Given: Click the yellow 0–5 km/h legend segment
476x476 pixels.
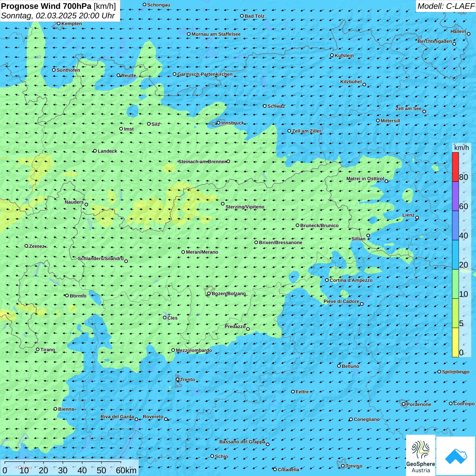Looking at the screenshot, I should tap(455, 342).
